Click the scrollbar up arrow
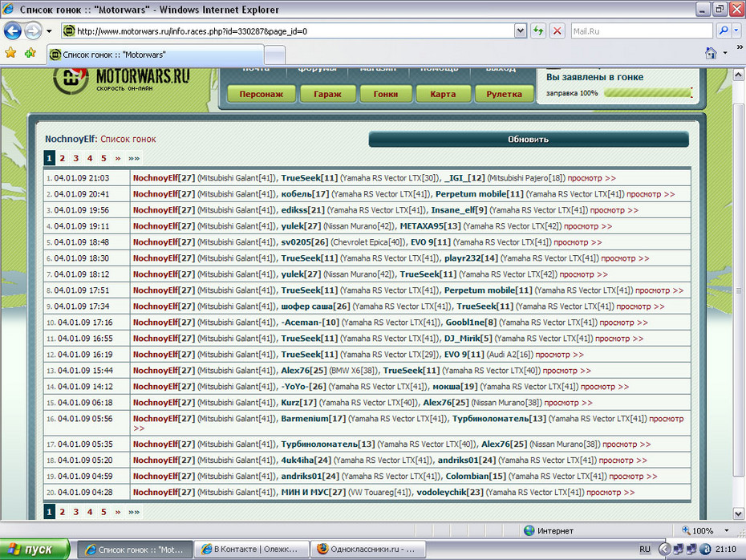This screenshot has height=560, width=746. [x=739, y=75]
